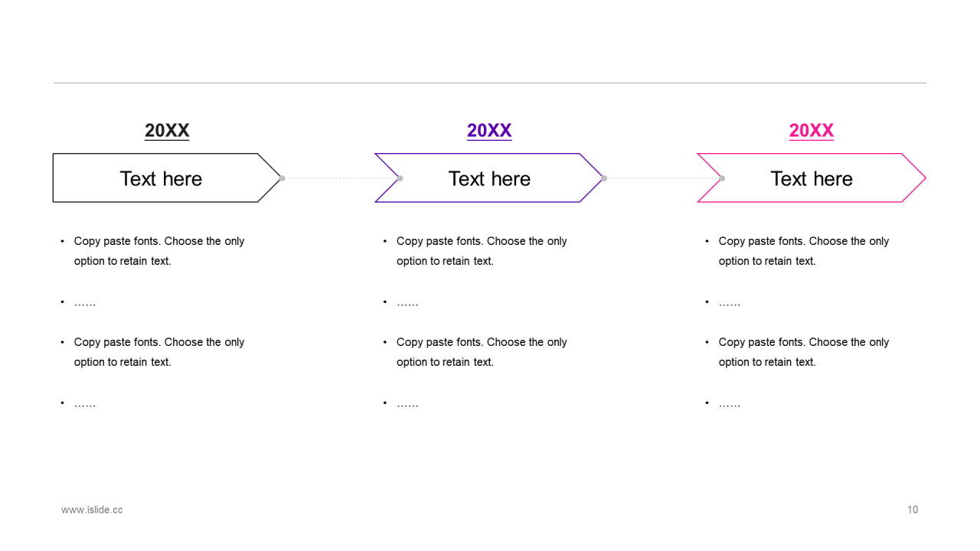980x551 pixels.
Task: Click the gray dot inside the purple chevron notch
Action: coord(400,178)
